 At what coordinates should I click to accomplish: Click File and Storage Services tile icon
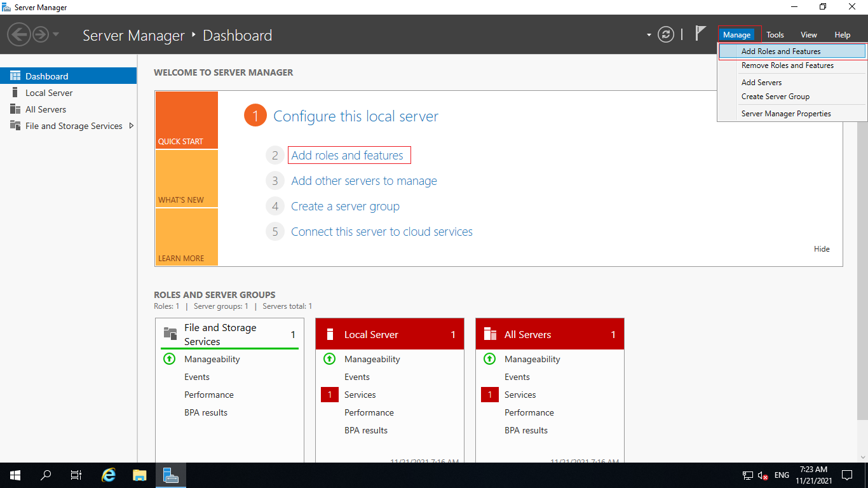pos(170,334)
